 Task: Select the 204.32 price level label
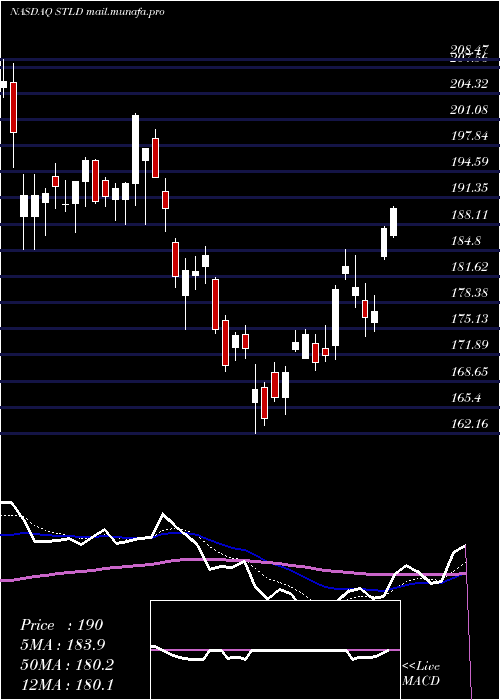[469, 83]
